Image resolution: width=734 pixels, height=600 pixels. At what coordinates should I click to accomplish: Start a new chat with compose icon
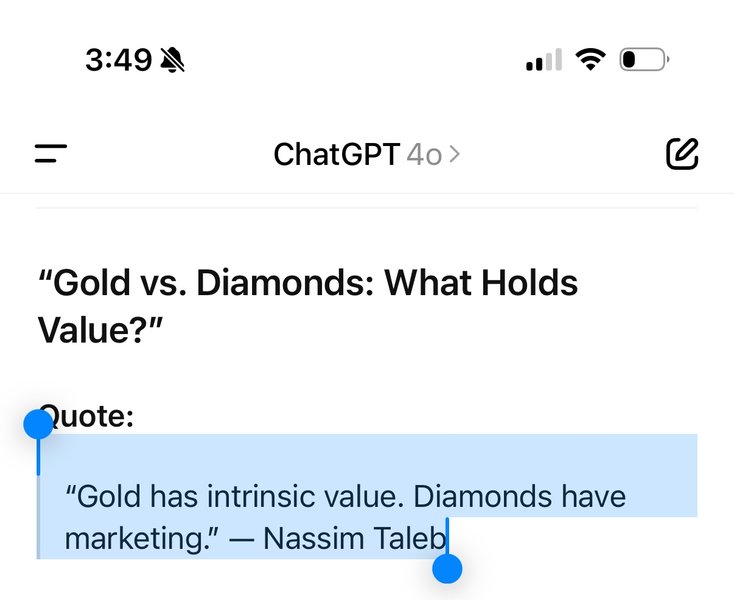coord(682,154)
